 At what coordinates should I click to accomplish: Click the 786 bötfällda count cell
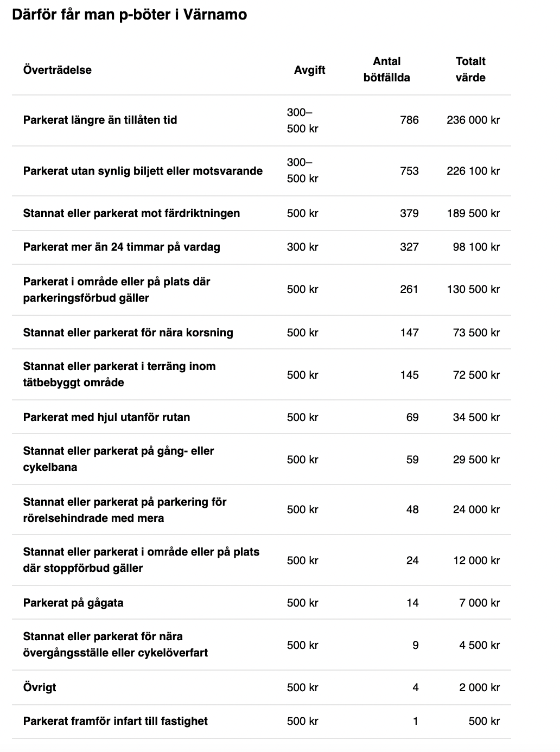409,120
